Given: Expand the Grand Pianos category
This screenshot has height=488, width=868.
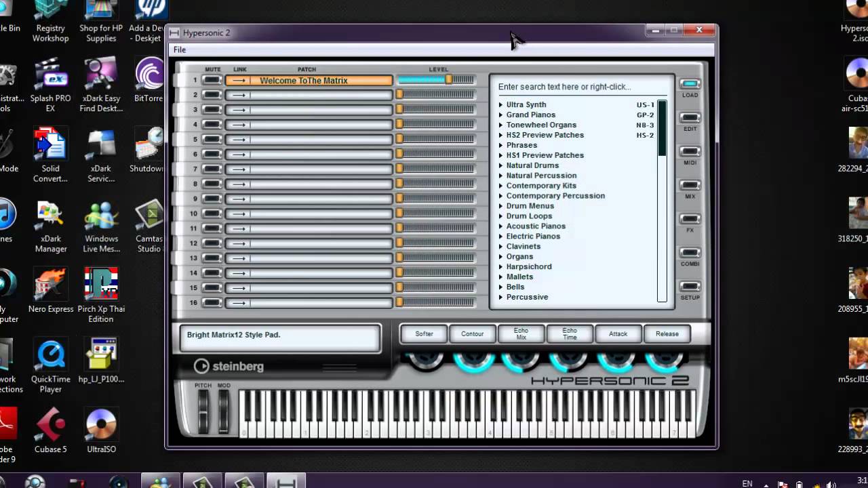Looking at the screenshot, I should [501, 115].
